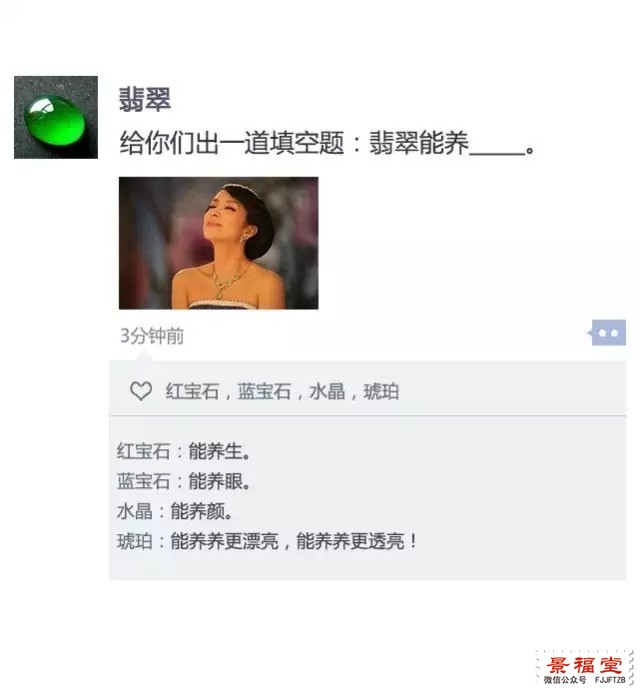Click commenter name 琥珀 in comments
The height and width of the screenshot is (697, 640).
134,541
